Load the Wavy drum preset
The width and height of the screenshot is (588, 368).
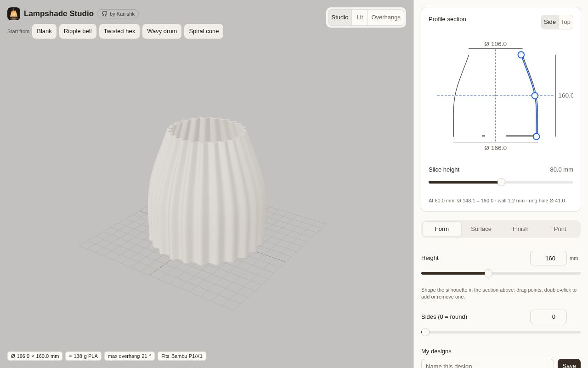(x=162, y=31)
